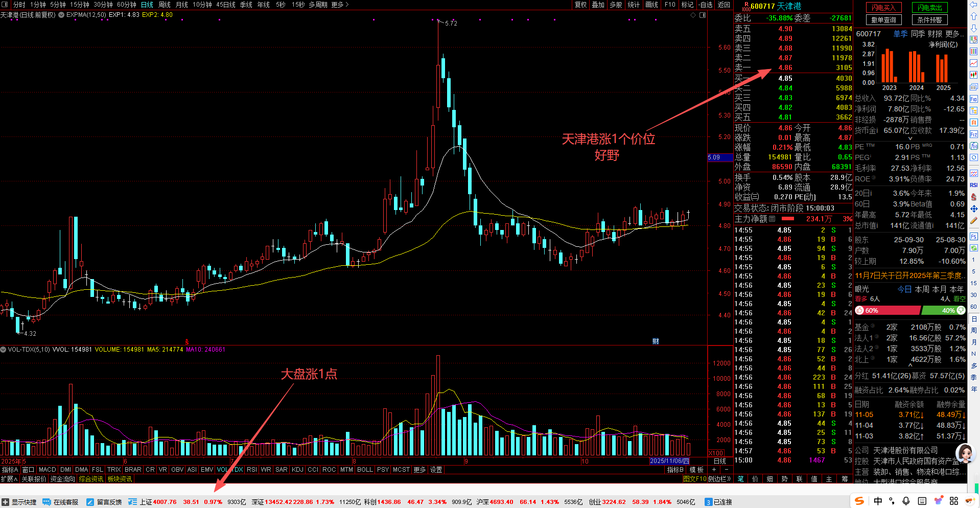Open the 更多 periods dropdown in top bar
The image size is (980, 508).
[x=340, y=5]
